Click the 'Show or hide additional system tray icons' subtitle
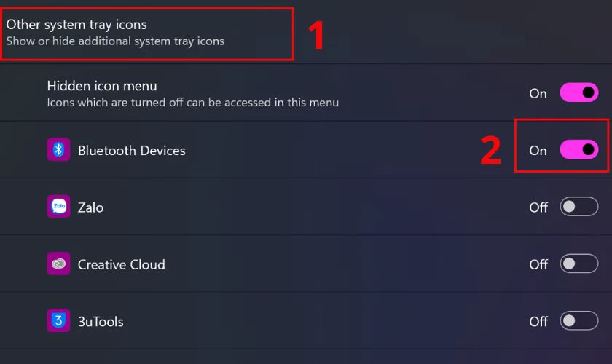The height and width of the screenshot is (364, 612). (x=115, y=41)
